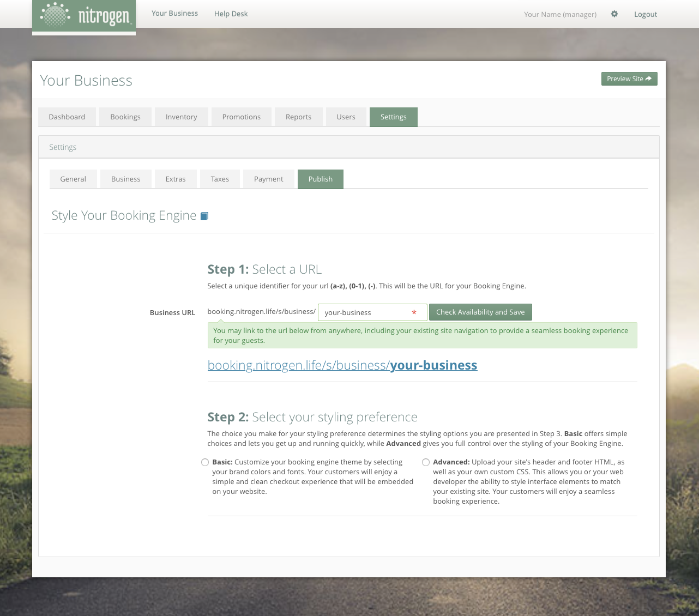699x616 pixels.
Task: Open the Payment sub-tab
Action: pyautogui.click(x=268, y=179)
